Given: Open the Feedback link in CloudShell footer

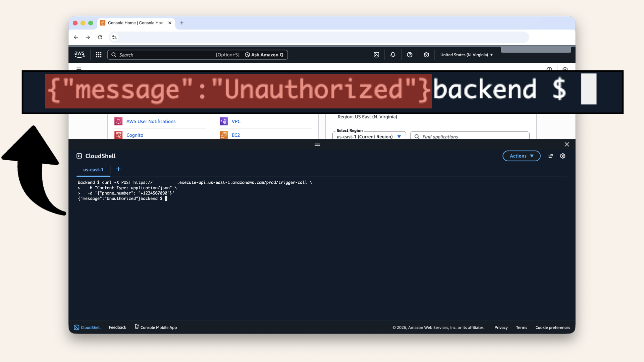Looking at the screenshot, I should point(117,327).
